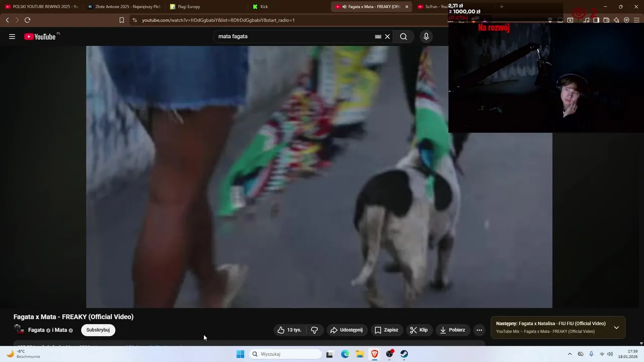
Task: Expand the Następny playlist panel chevron
Action: [x=616, y=327]
